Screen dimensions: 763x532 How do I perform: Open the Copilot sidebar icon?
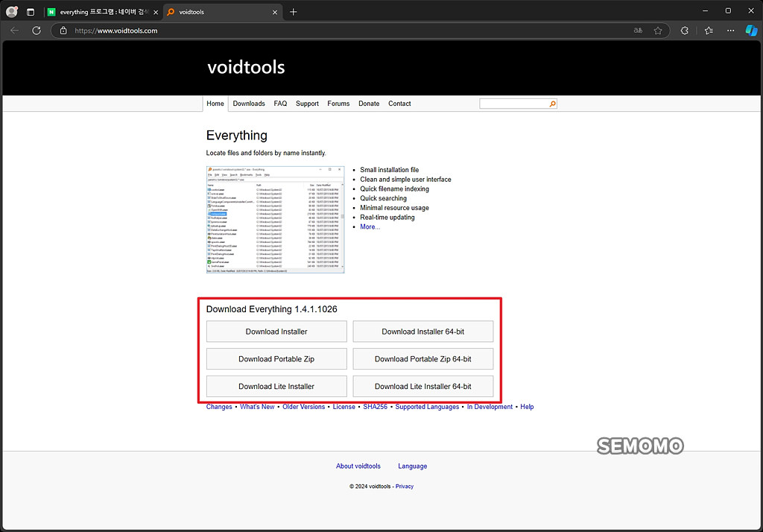(x=751, y=31)
